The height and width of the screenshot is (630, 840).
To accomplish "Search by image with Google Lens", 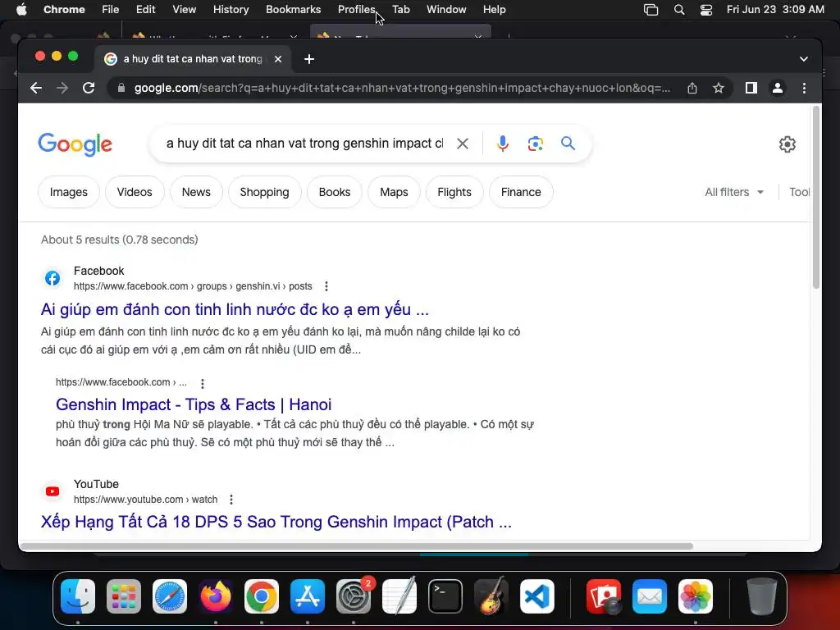I will click(x=535, y=144).
